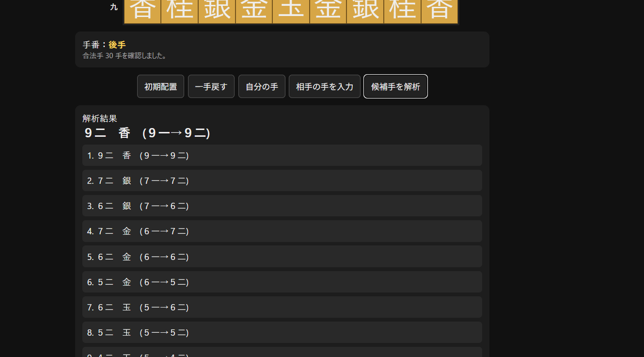Screen dimensions: 644x357
Task: Run analysis with 候補手を解析
Action: [395, 86]
